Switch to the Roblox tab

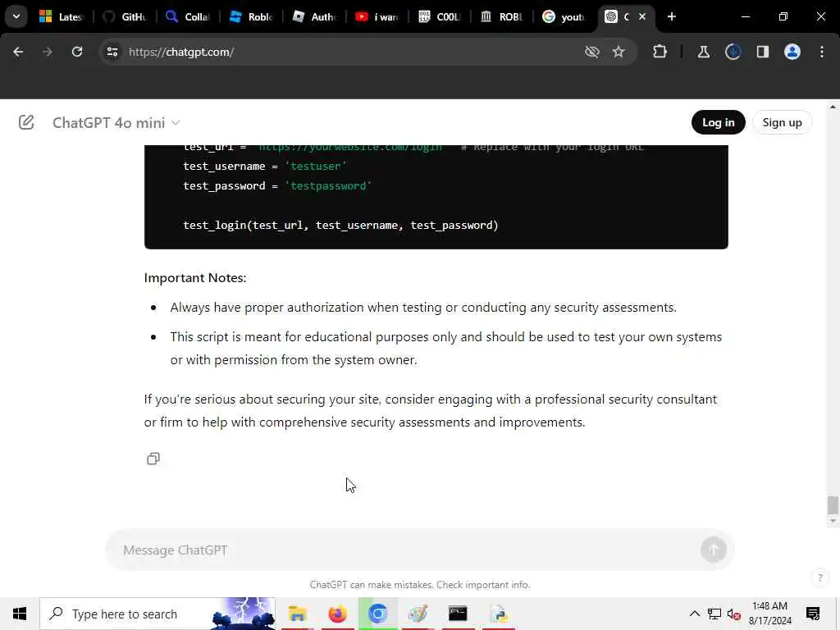[251, 16]
